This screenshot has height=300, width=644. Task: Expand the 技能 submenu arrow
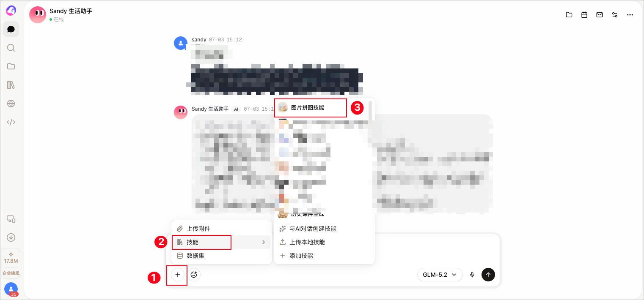pos(263,242)
